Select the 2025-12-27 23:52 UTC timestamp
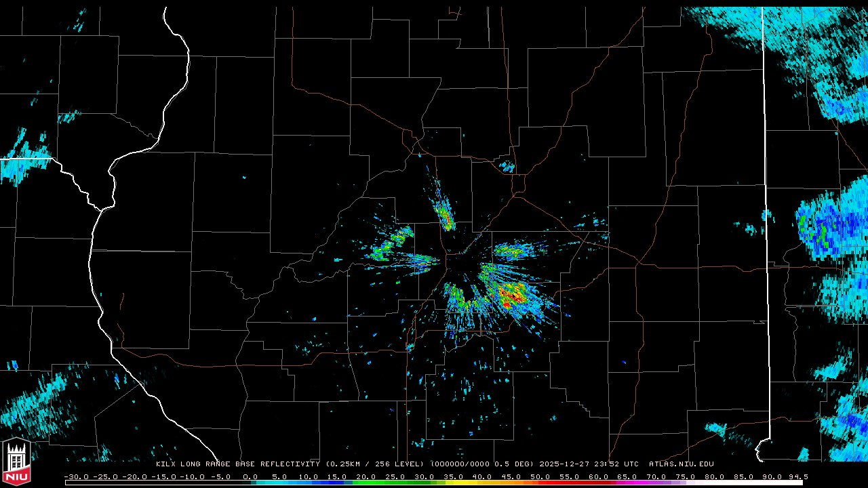Image resolution: width=868 pixels, height=488 pixels. [589, 464]
